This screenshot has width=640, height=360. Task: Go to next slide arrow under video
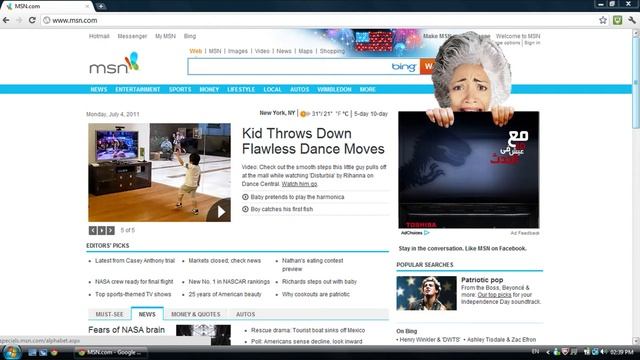tap(111, 230)
